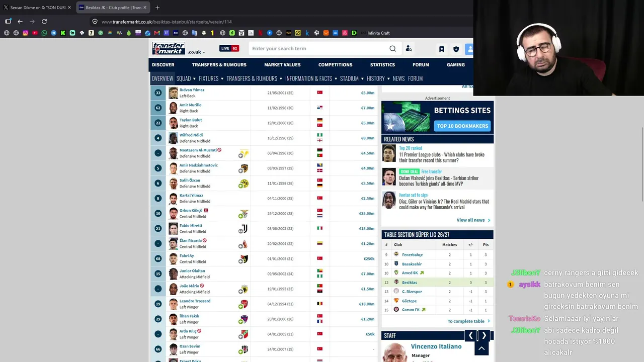Viewport: 644px width, 362px height.
Task: Click TOP 10 BOOKMAKERS ad button
Action: coord(462,126)
